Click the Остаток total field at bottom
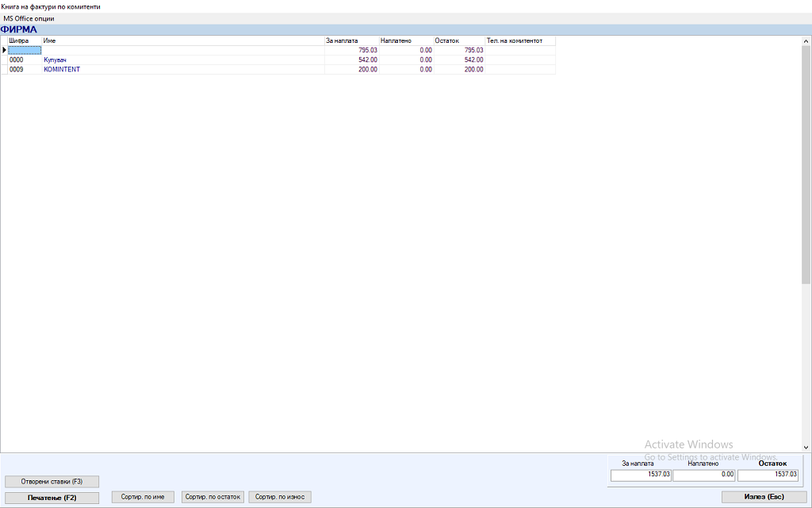The width and height of the screenshot is (812, 508). pyautogui.click(x=768, y=475)
